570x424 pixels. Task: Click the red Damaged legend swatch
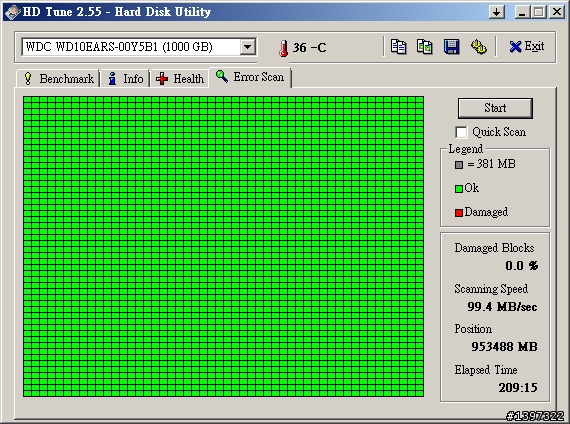[459, 213]
